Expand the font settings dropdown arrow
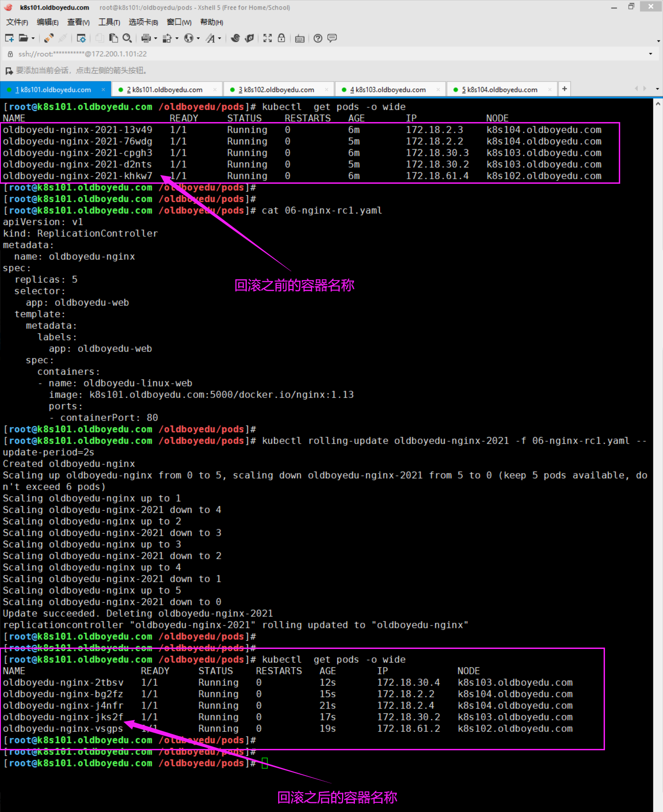 click(x=220, y=39)
